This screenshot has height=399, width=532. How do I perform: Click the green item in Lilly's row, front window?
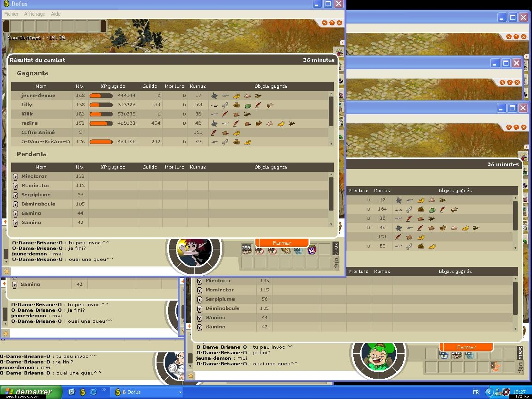coord(248,105)
